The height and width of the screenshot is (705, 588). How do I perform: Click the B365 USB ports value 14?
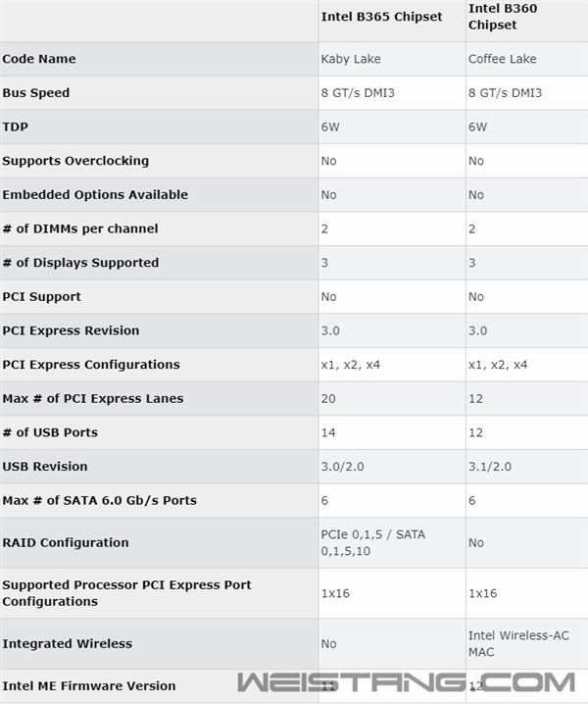pyautogui.click(x=328, y=432)
